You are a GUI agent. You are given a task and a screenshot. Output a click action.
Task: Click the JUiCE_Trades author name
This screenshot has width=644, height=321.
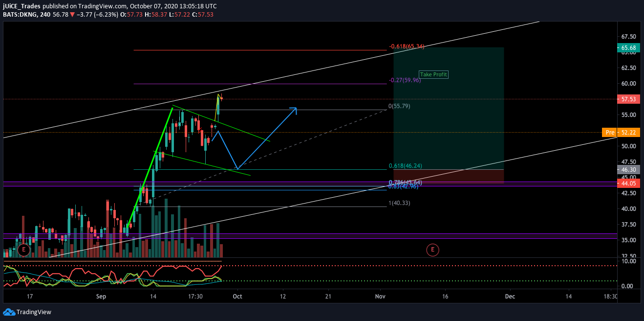click(x=22, y=6)
